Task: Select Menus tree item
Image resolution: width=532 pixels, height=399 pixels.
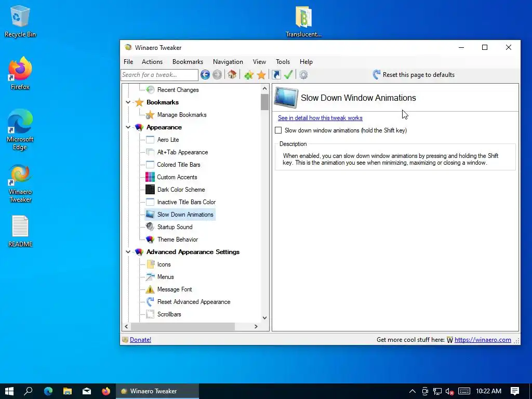Action: (x=166, y=277)
